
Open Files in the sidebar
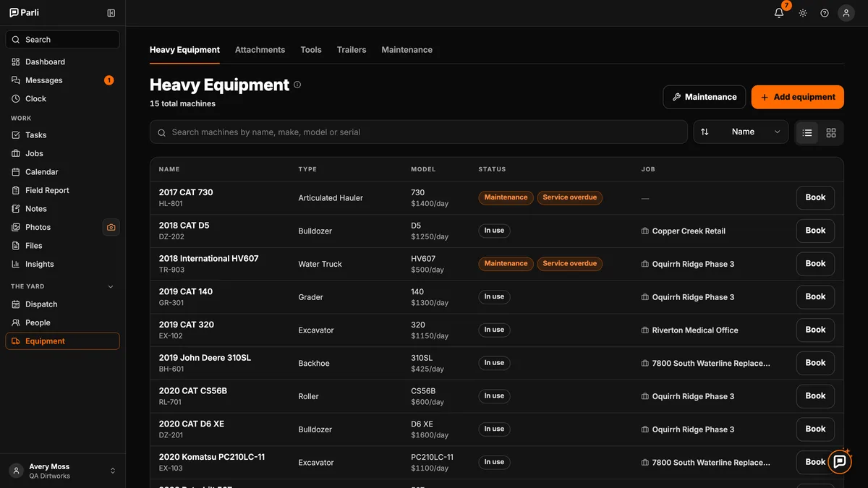pyautogui.click(x=62, y=245)
